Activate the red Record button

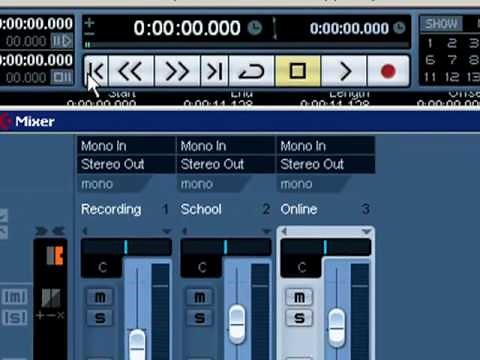[x=388, y=71]
